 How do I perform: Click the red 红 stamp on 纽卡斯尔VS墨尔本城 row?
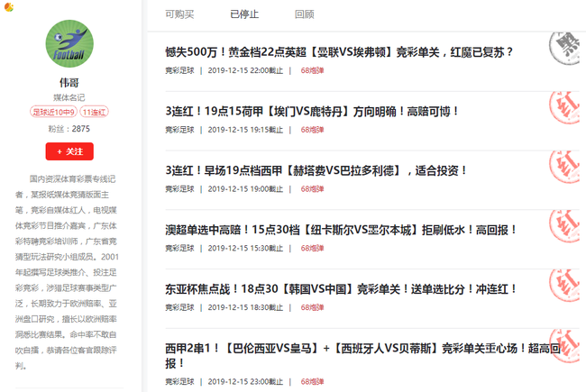pyautogui.click(x=564, y=226)
